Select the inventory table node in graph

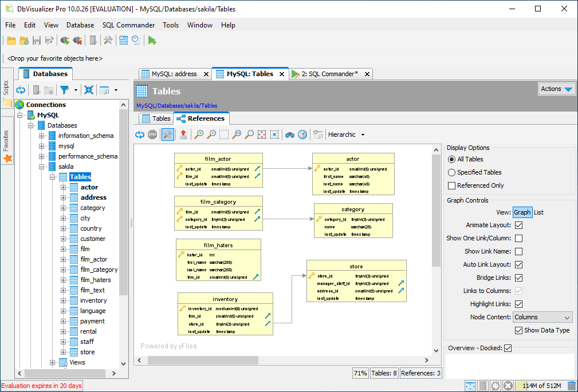(x=225, y=314)
